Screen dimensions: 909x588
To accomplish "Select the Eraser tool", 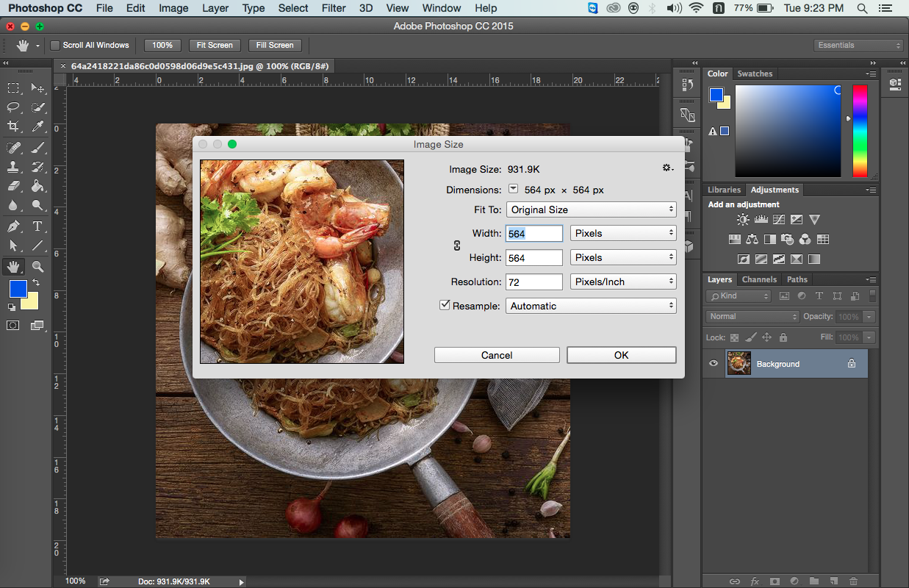I will coord(13,186).
